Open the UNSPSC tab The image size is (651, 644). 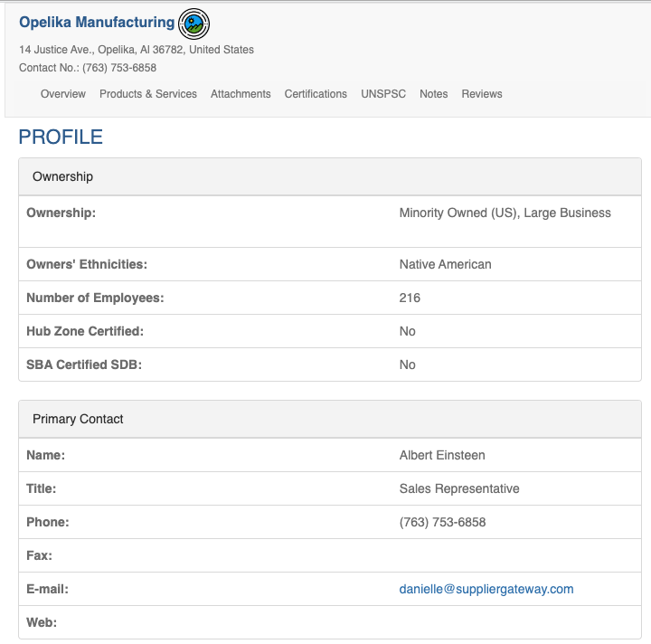383,94
